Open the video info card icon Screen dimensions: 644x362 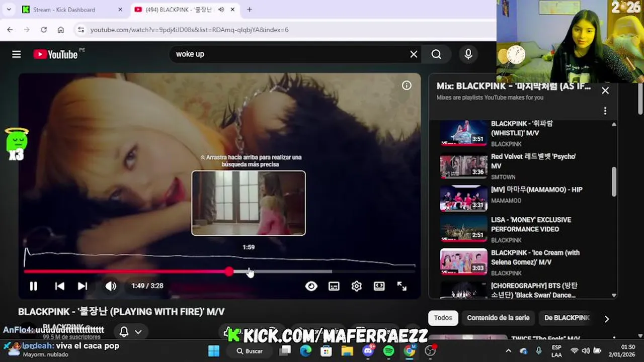(x=407, y=85)
